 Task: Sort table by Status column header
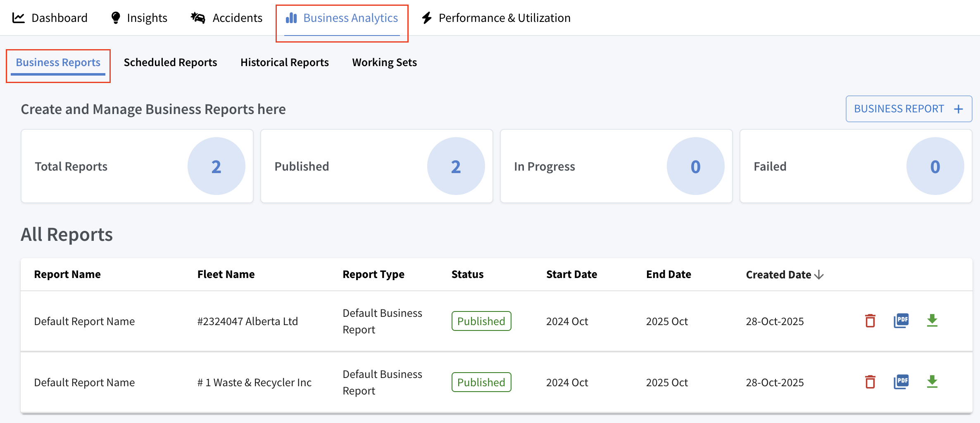[467, 275]
